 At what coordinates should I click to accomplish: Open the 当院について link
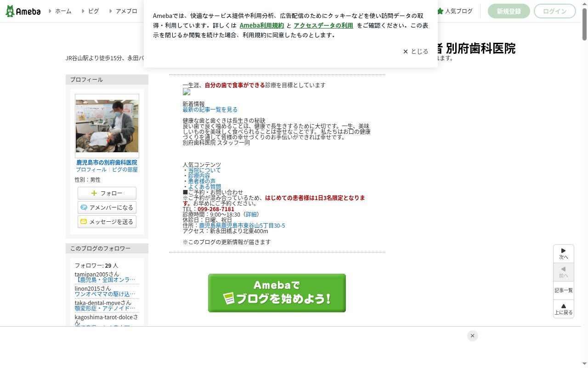(204, 170)
